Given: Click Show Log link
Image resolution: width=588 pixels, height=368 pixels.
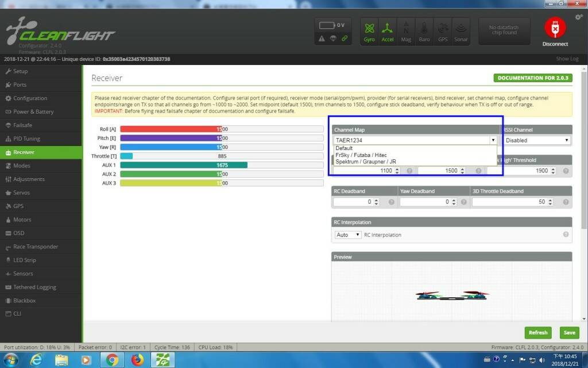Looking at the screenshot, I should pos(567,59).
